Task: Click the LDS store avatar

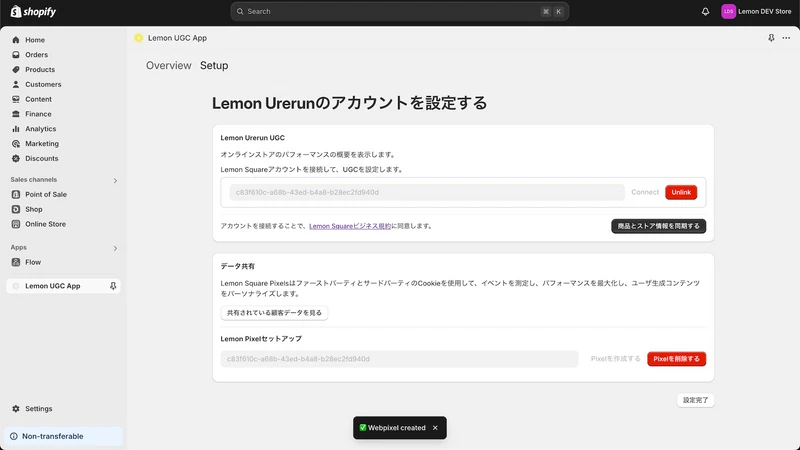Action: tap(728, 11)
